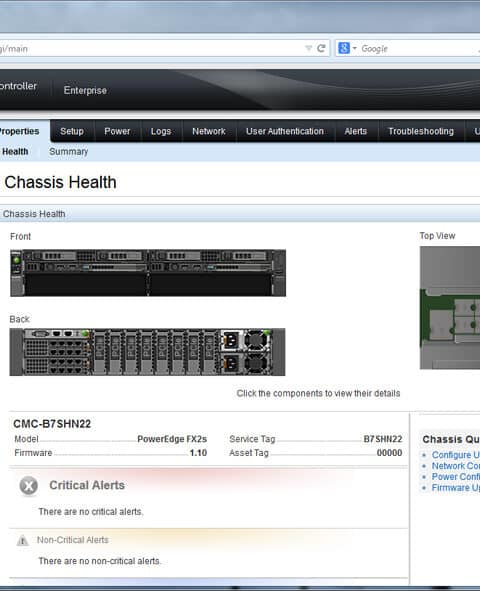Click the Asset Tag value 00000

(390, 453)
